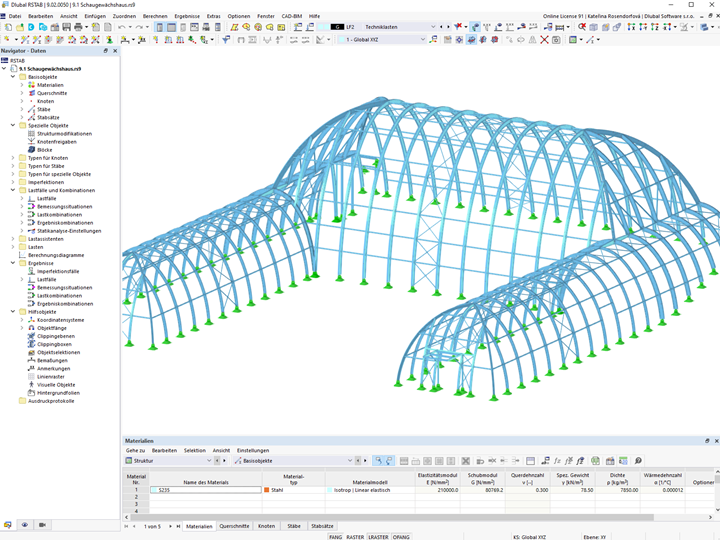This screenshot has height=540, width=720.
Task: Switch to the Knoten table tab
Action: point(266,526)
